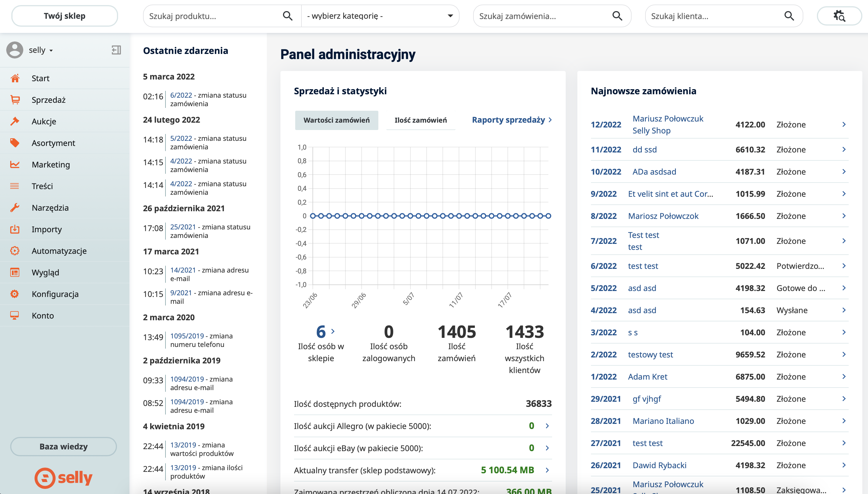Select the Importy download icon

coord(15,229)
